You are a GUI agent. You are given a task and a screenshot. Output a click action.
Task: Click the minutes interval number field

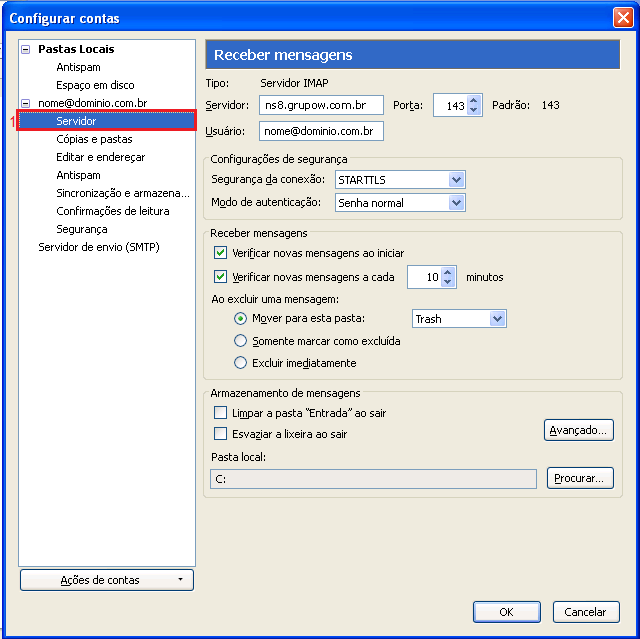(x=424, y=277)
